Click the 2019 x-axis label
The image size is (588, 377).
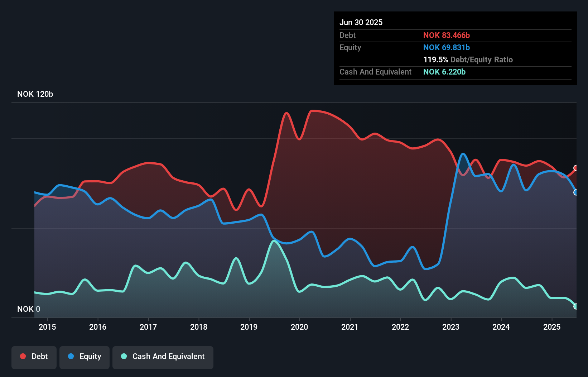[x=249, y=327]
